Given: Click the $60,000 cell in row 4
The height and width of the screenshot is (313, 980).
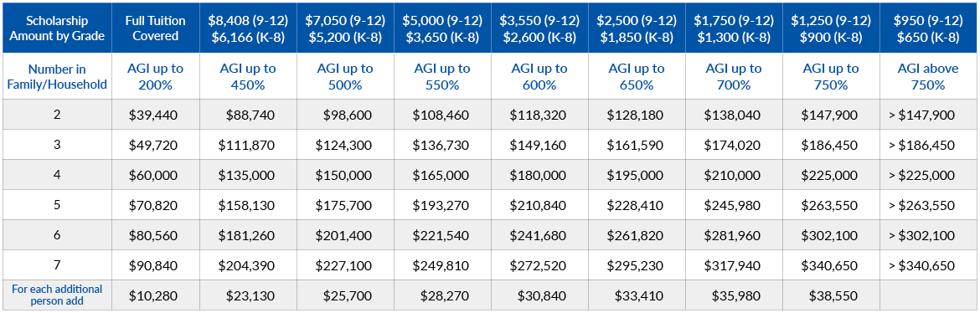Looking at the screenshot, I should 153,175.
